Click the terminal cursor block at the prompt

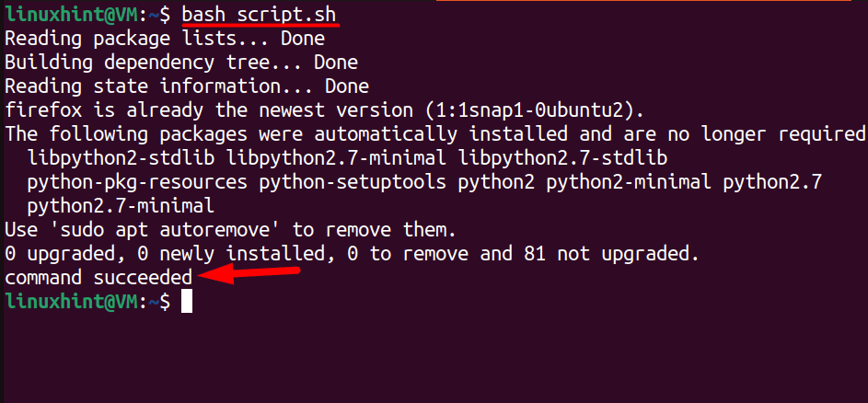click(x=187, y=302)
